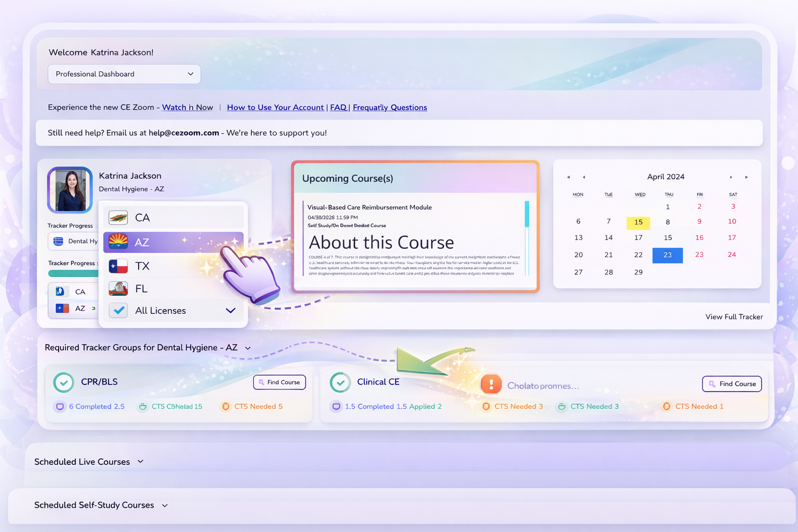Click the Clinical CE group title
Viewport: 798px width, 532px height.
(378, 382)
